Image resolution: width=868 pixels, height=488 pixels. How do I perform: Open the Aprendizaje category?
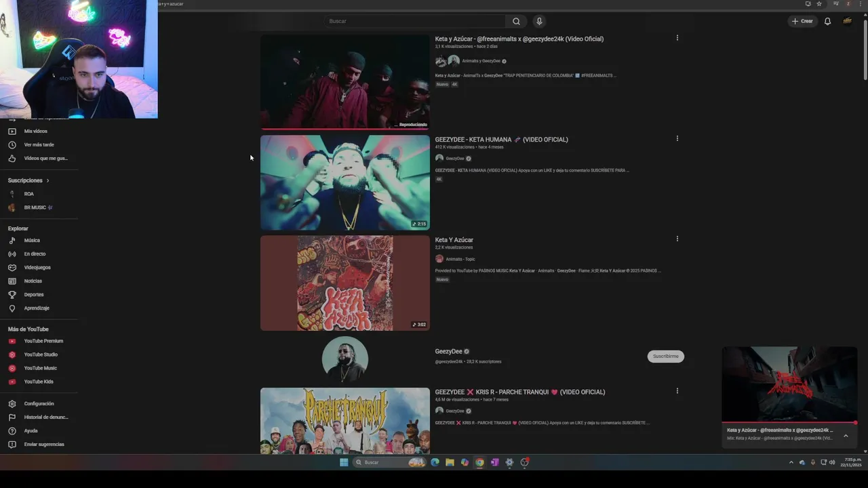point(38,308)
